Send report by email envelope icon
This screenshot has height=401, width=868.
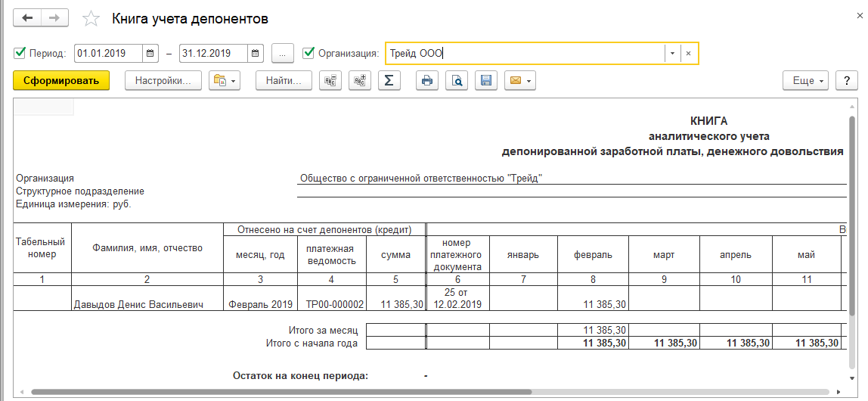point(519,80)
